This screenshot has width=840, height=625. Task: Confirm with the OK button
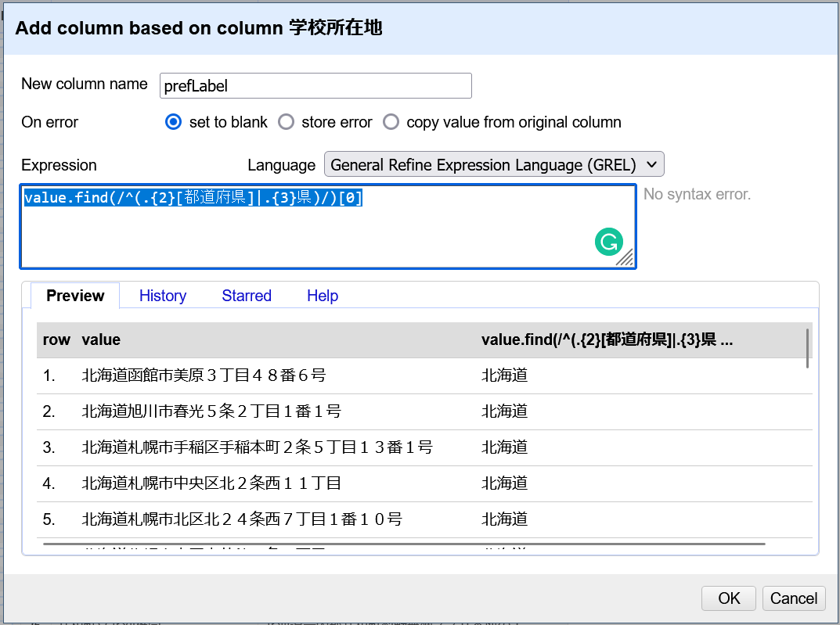(x=729, y=598)
